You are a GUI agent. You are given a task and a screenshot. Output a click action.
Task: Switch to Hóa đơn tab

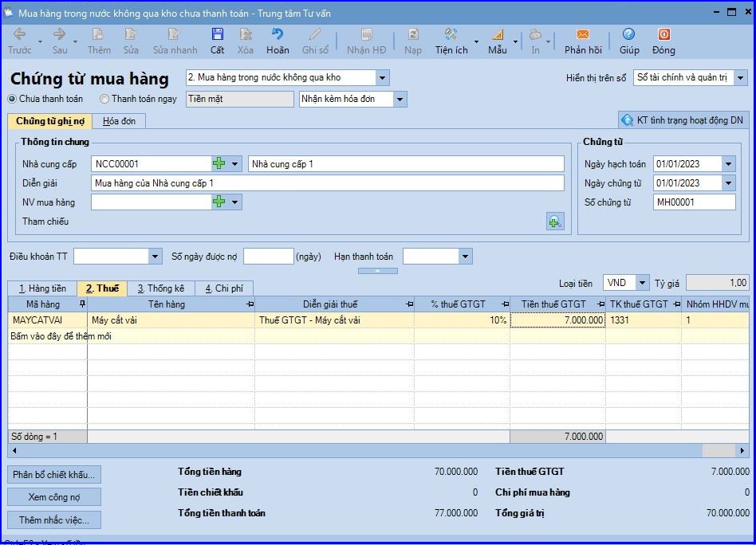pos(119,121)
